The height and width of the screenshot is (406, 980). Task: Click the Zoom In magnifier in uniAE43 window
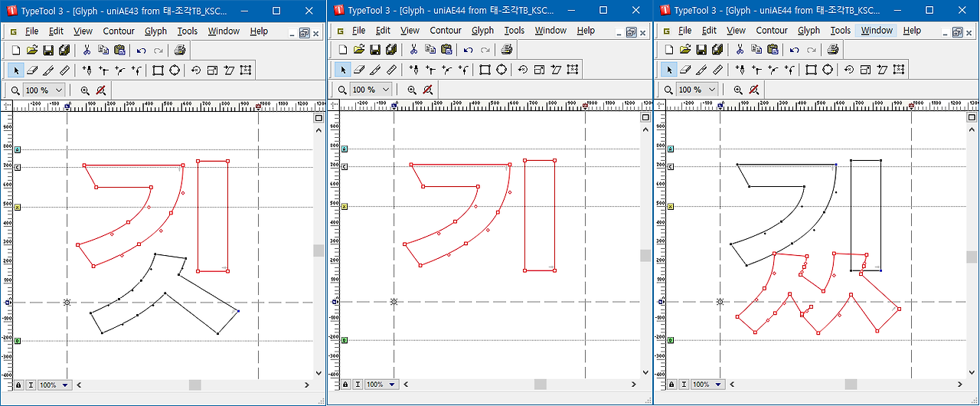pos(85,90)
